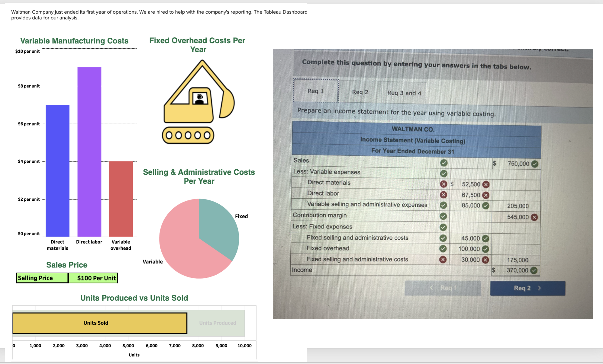Click the $8 per unit axis label

click(29, 86)
